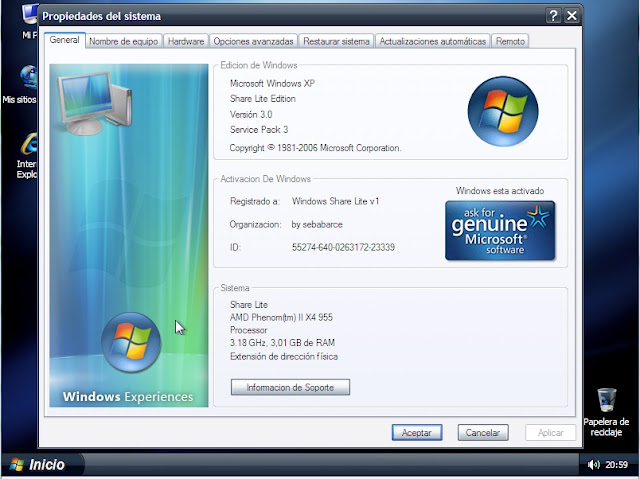Select the Mi PC desktop icon
This screenshot has width=640, height=479.
coord(29,22)
